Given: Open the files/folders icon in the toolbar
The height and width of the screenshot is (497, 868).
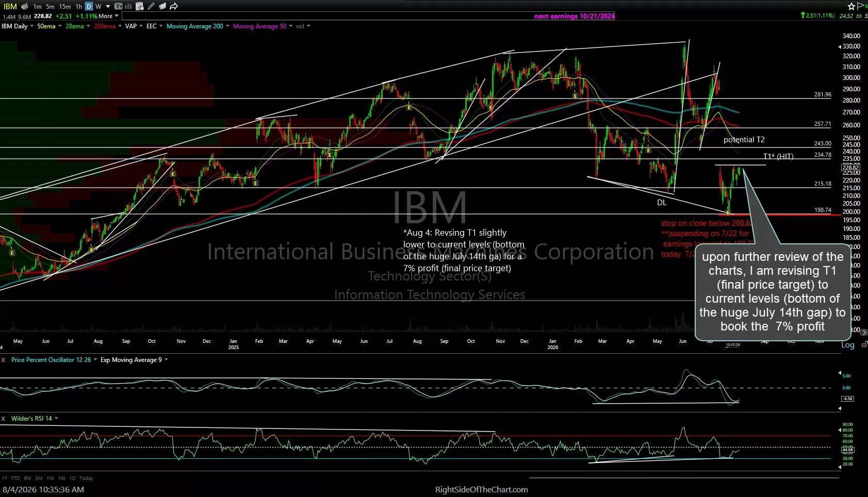Looking at the screenshot, I should pyautogui.click(x=162, y=6).
